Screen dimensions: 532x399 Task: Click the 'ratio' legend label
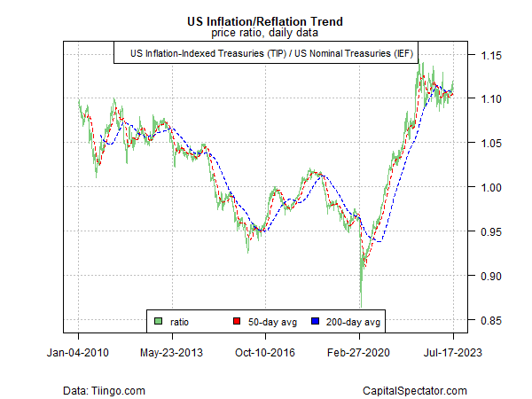(179, 322)
